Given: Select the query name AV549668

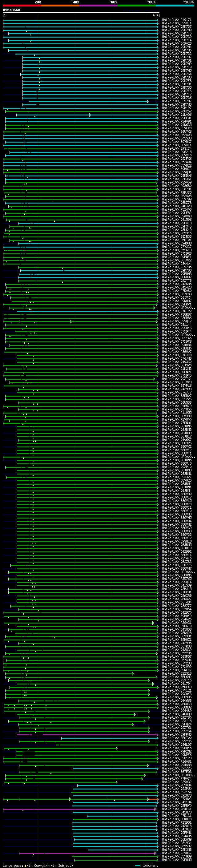Looking at the screenshot, I should coord(11,10).
